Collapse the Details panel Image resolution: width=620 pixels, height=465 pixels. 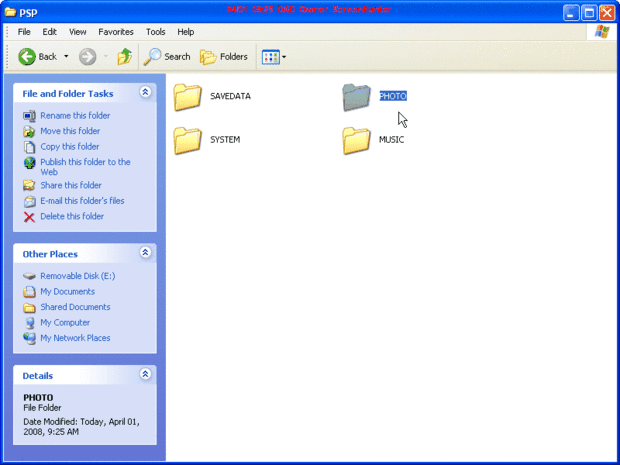[145, 374]
